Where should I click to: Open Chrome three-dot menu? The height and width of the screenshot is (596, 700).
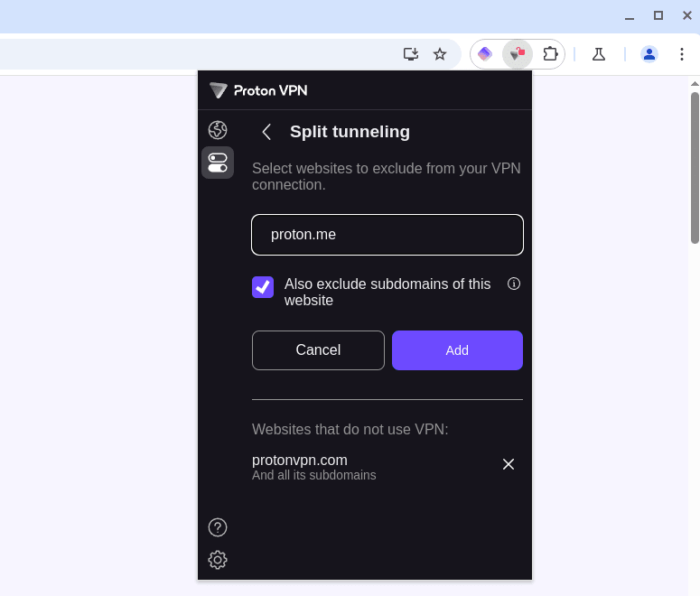(682, 54)
